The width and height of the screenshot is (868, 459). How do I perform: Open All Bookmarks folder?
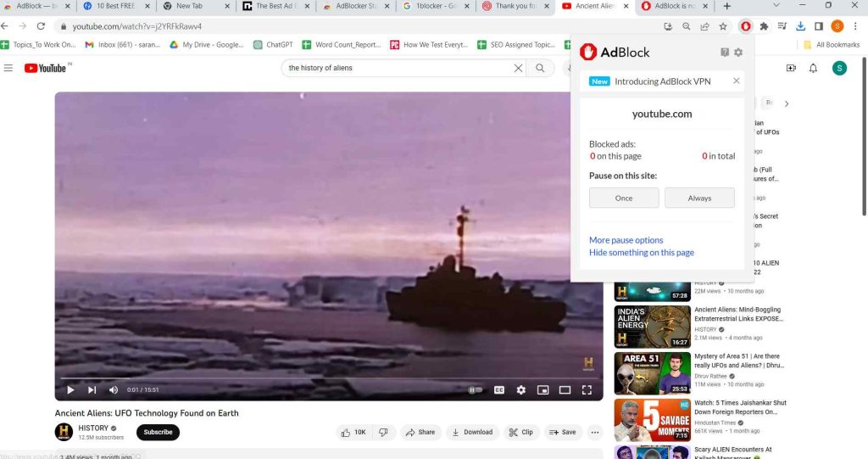pyautogui.click(x=832, y=45)
